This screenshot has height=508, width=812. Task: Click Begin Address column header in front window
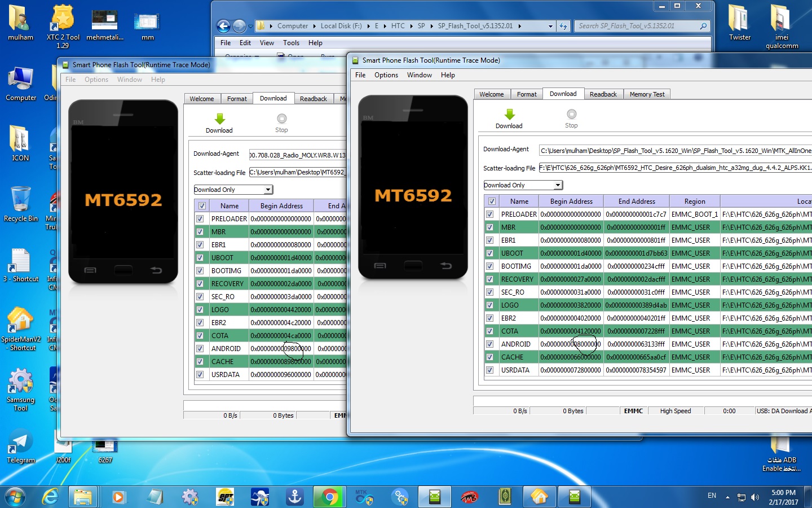[x=571, y=202]
